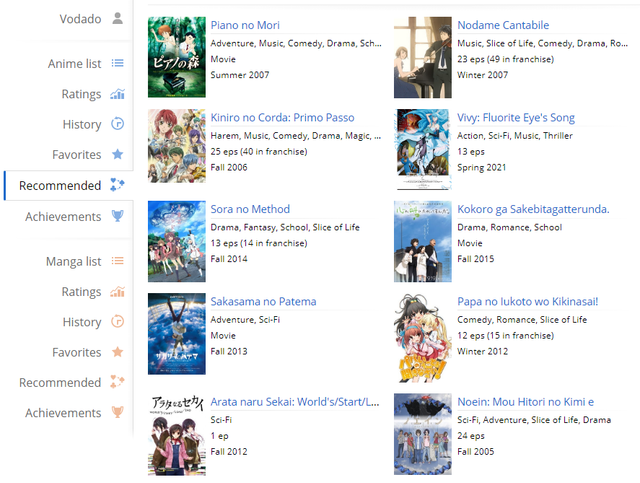Screen dimensions: 640x483
Task: Click 'Drama, Romance, School' genres text
Action: (x=509, y=227)
